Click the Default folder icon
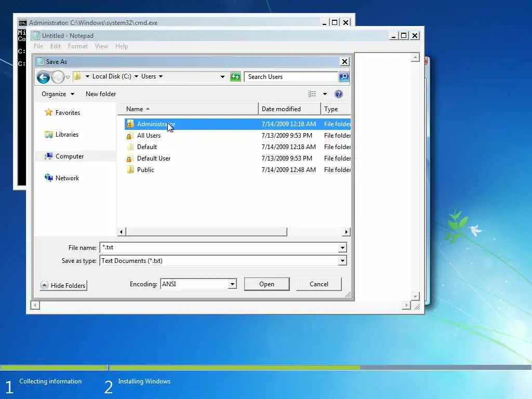The width and height of the screenshot is (532, 399). point(130,147)
